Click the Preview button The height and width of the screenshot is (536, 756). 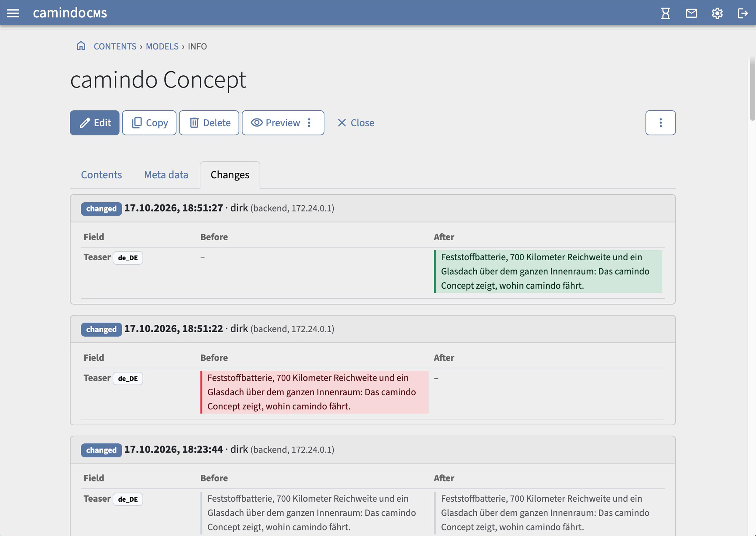pos(275,123)
